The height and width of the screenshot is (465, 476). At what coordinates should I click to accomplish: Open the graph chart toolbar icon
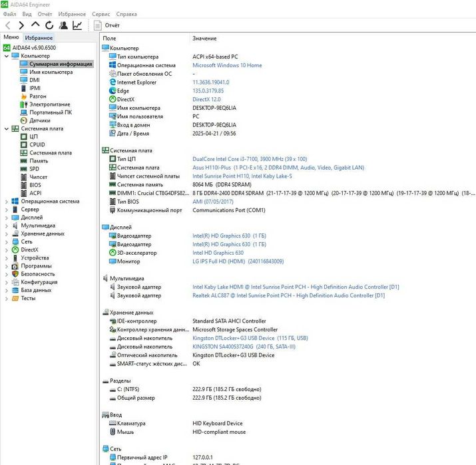(77, 25)
